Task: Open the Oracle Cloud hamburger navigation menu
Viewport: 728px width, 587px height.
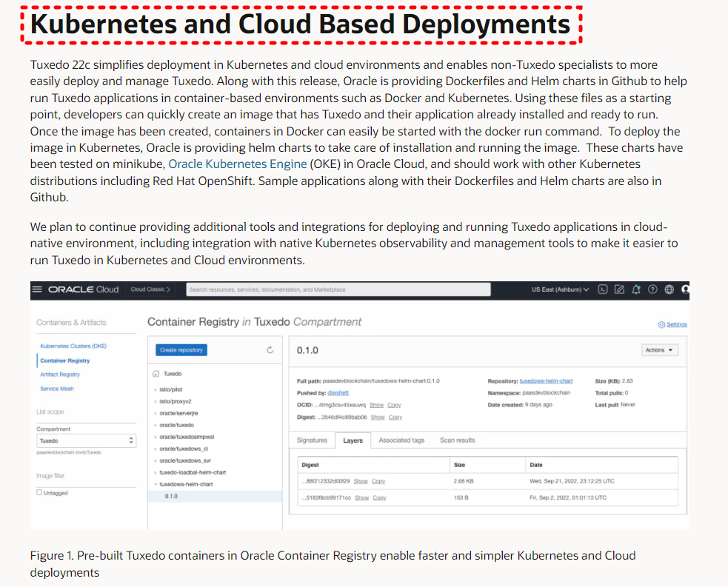Action: pos(37,289)
